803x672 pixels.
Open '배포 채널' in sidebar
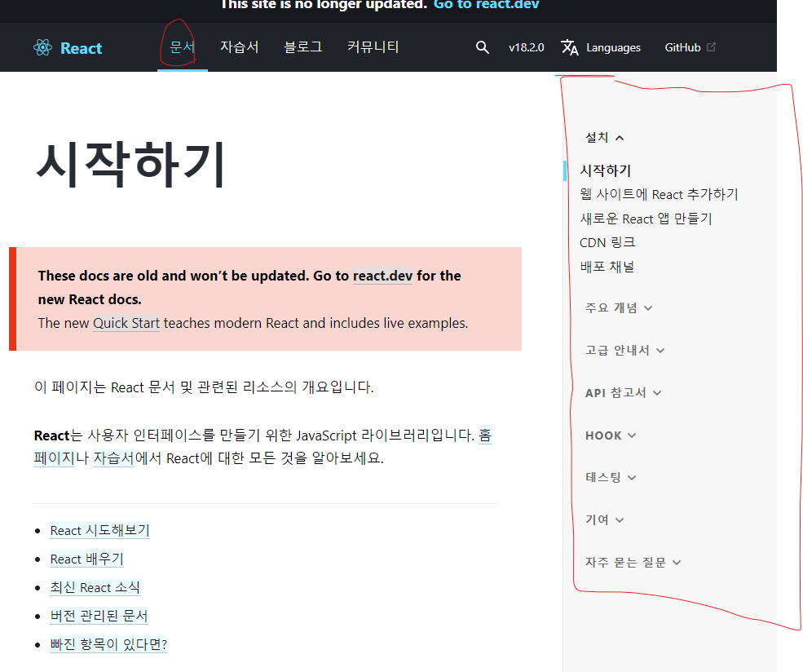coord(607,267)
